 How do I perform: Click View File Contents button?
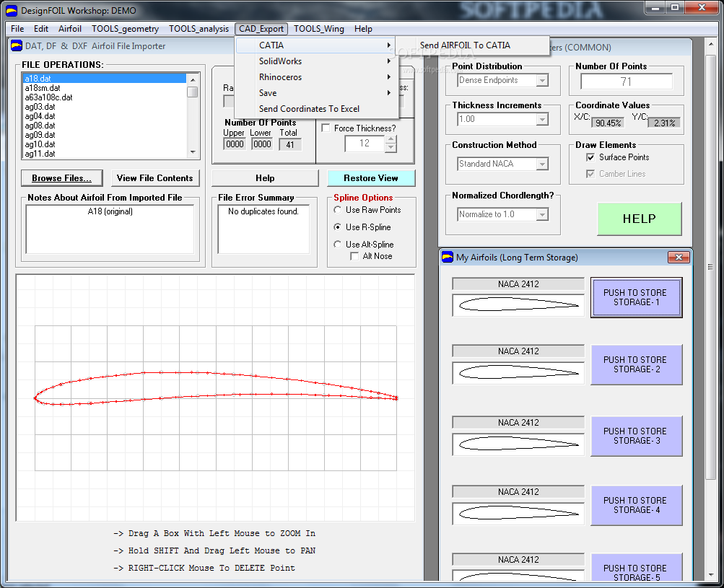(x=154, y=178)
